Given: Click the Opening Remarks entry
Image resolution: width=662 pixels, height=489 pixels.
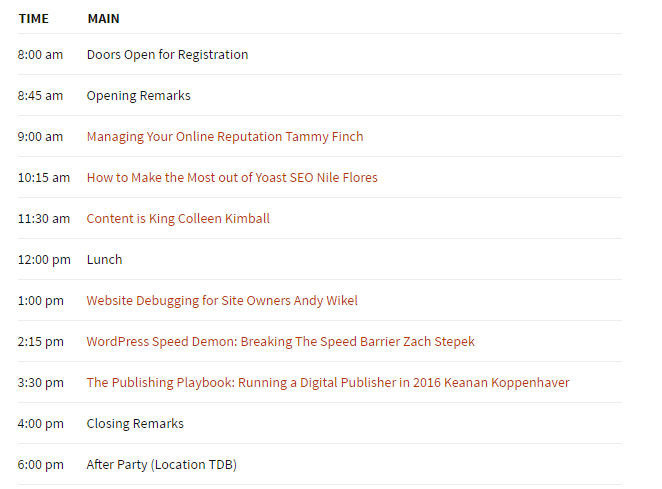Looking at the screenshot, I should tap(138, 96).
